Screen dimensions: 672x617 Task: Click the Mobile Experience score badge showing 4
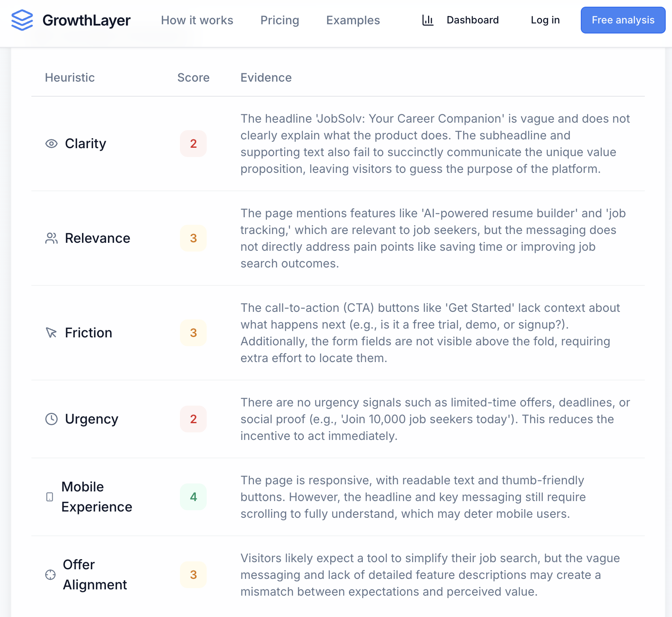pos(193,497)
